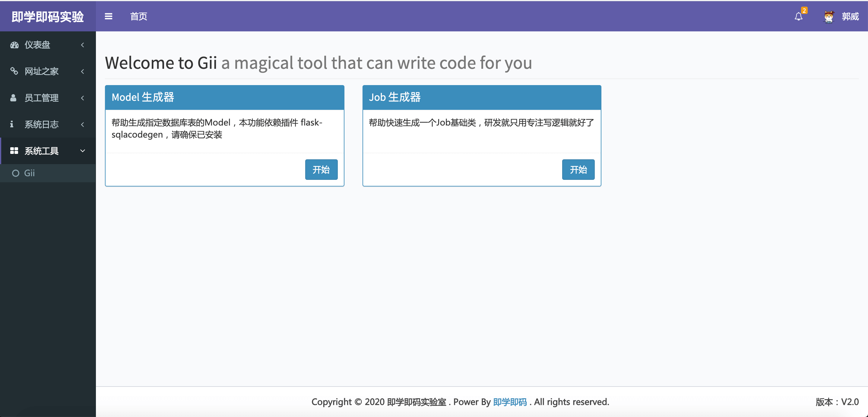This screenshot has height=417, width=868.
Task: Expand the 仪表盘 chevron
Action: (x=83, y=45)
